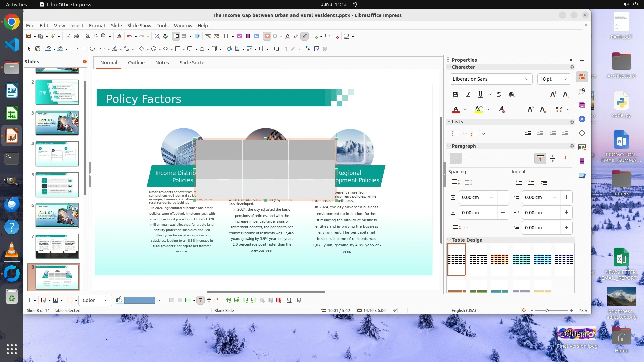Image resolution: width=644 pixels, height=362 pixels.
Task: Click the Bold formatting icon
Action: coord(455,94)
